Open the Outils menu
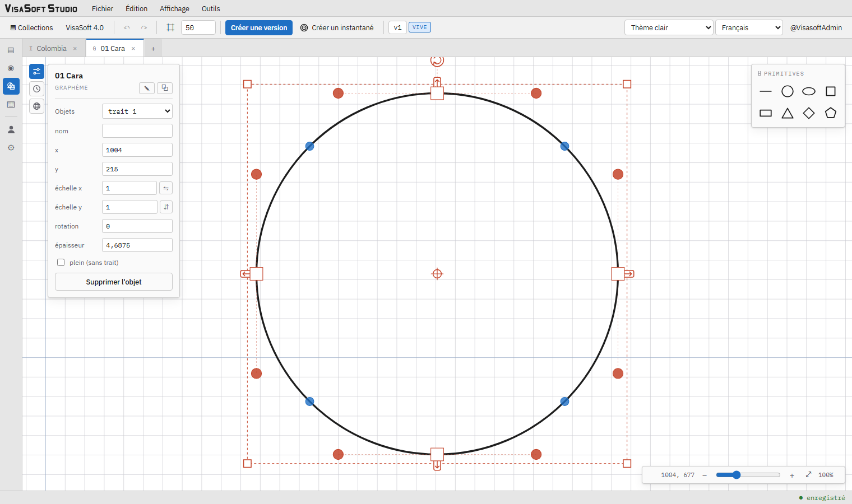 point(211,8)
